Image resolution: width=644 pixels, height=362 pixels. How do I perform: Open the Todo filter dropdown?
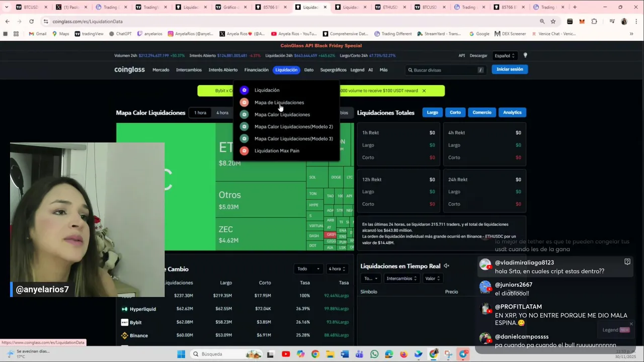coord(308,268)
